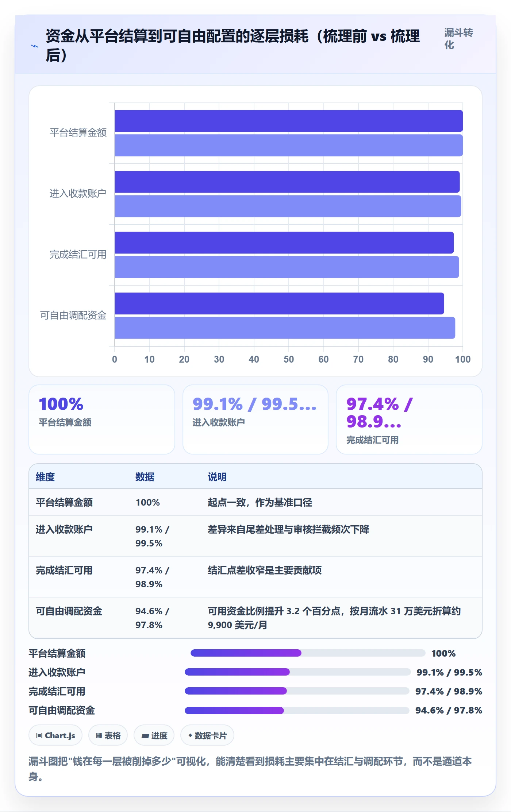Image resolution: width=511 pixels, height=812 pixels.
Task: Click the lightning icon beside the title
Action: pyautogui.click(x=35, y=46)
